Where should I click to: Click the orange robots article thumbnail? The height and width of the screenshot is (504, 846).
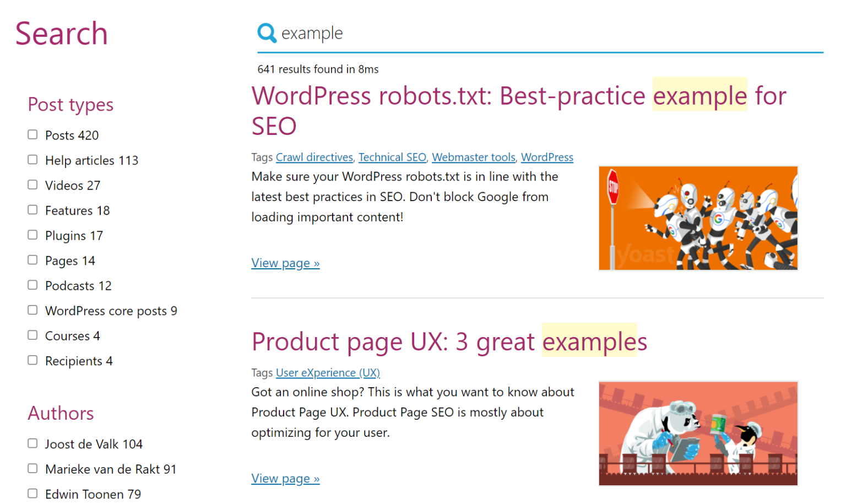click(697, 218)
